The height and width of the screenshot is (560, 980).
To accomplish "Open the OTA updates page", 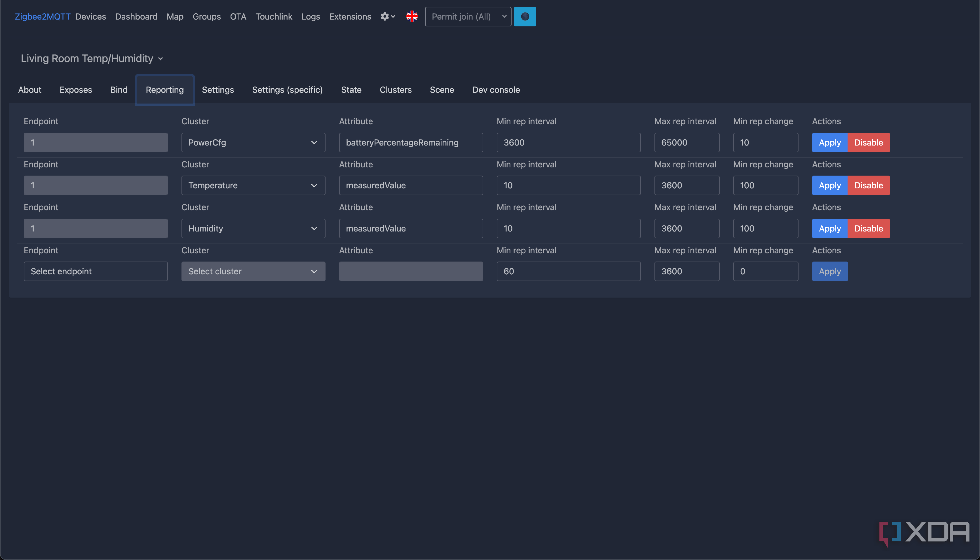I will tap(238, 16).
